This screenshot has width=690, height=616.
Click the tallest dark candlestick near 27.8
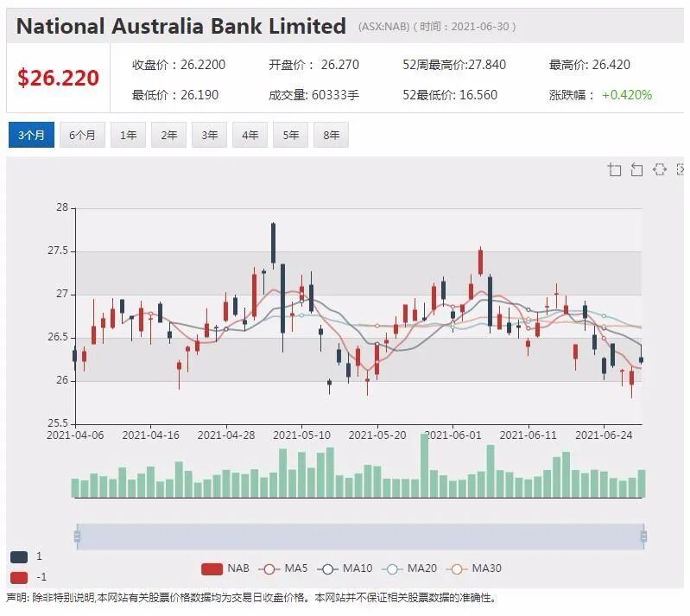click(273, 243)
